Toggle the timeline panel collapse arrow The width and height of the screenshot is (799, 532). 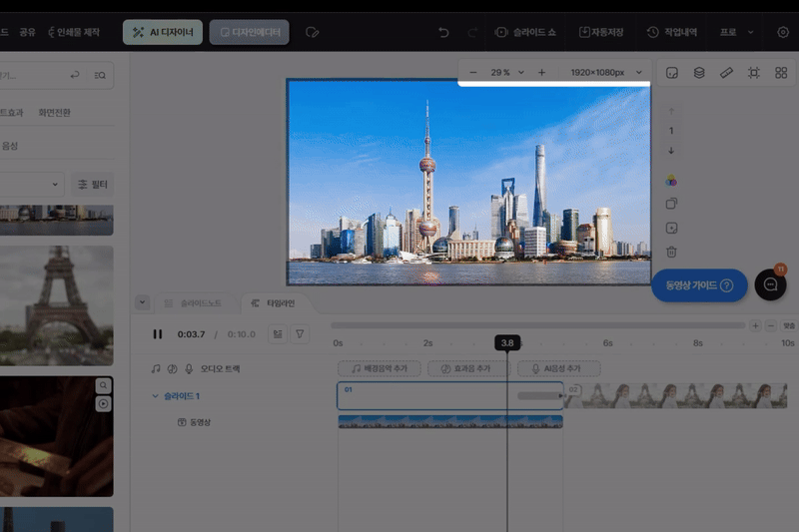tap(142, 302)
